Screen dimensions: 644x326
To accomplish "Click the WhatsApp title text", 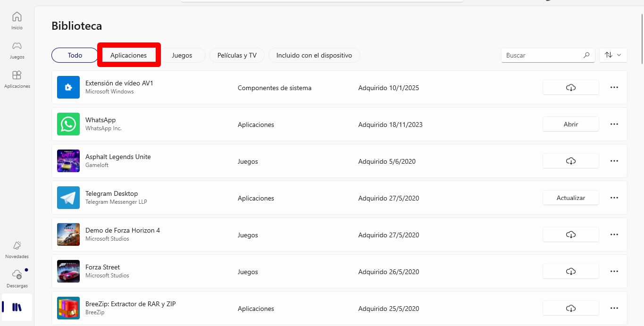I will (x=100, y=120).
